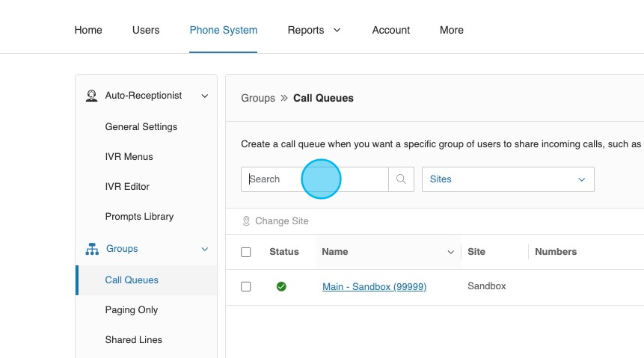Open the Sites dropdown filter
The height and width of the screenshot is (358, 644).
coord(508,179)
